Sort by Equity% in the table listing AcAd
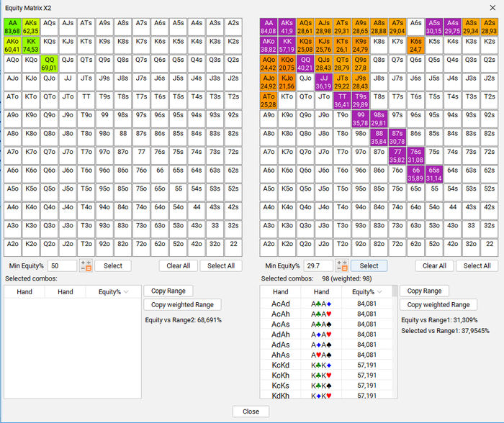This screenshot has height=423, width=504. pos(366,291)
